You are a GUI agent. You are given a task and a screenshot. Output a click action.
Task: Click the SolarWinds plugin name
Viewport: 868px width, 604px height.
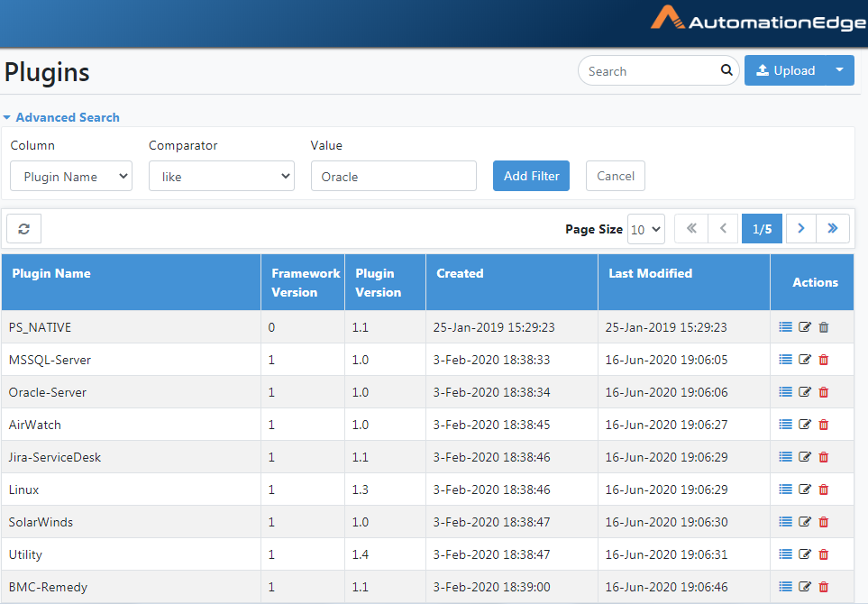click(x=41, y=522)
